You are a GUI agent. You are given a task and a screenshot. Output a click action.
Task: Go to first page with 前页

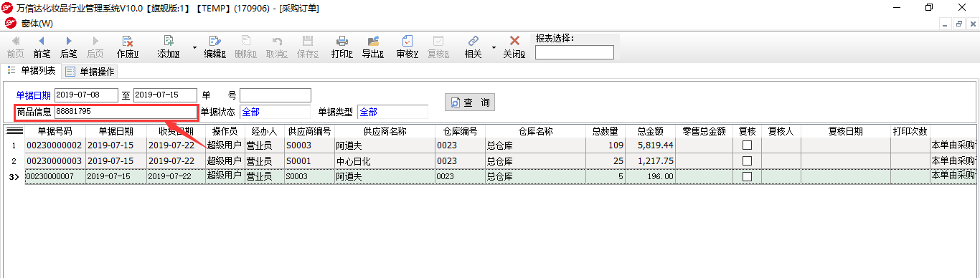point(15,47)
